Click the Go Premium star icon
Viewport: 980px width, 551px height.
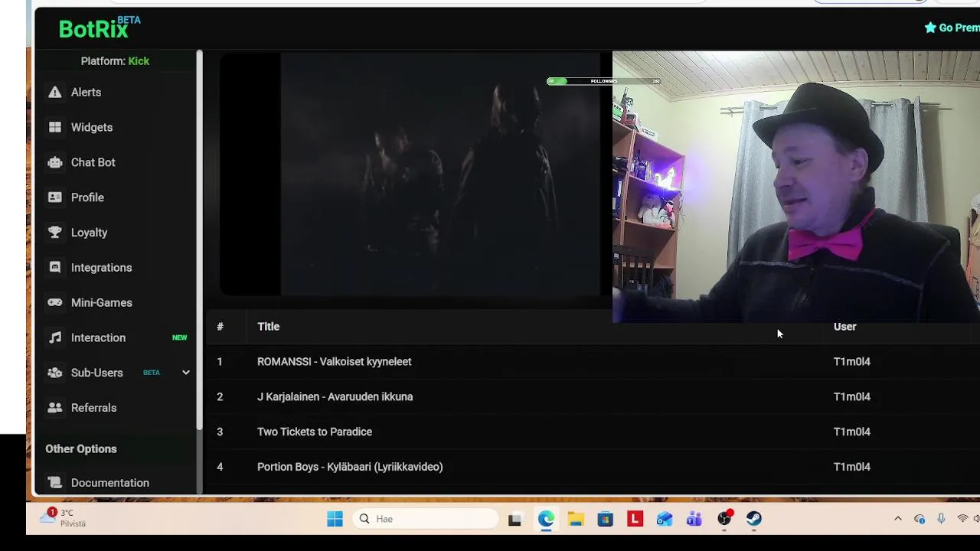pos(930,28)
